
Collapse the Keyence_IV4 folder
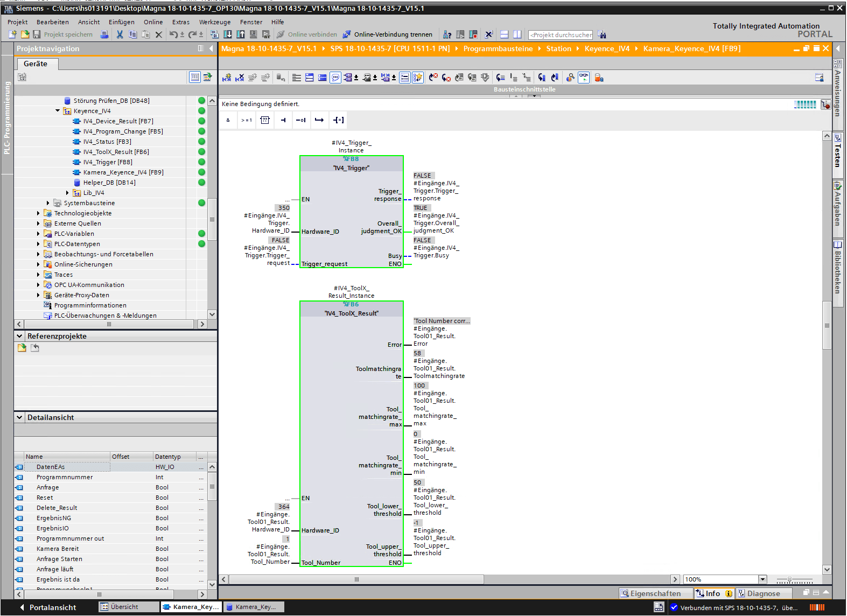(58, 111)
